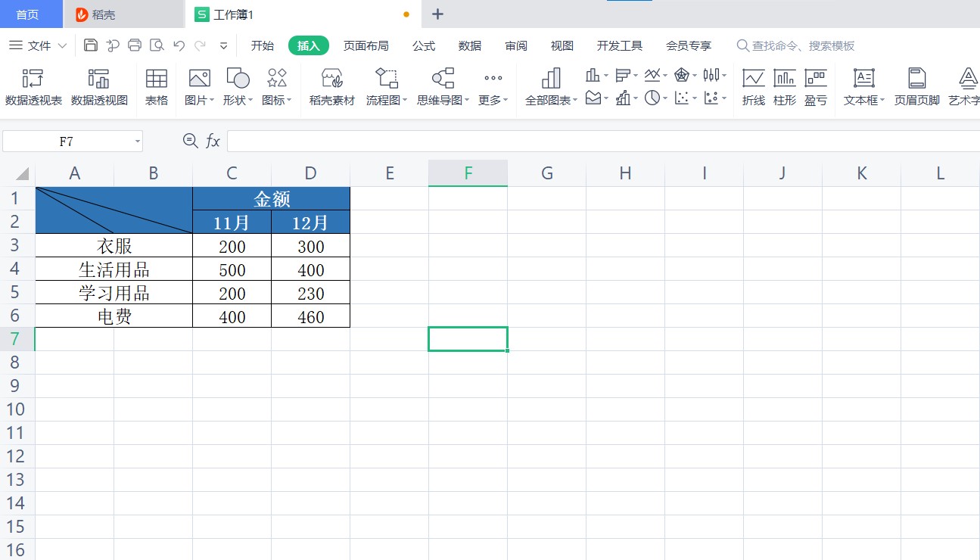
Task: Insert a 柱形 column sparkline
Action: tap(784, 87)
